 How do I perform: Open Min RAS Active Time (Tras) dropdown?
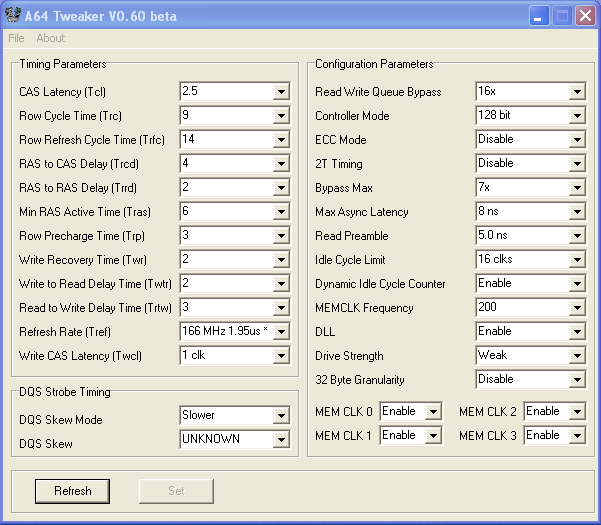point(281,212)
